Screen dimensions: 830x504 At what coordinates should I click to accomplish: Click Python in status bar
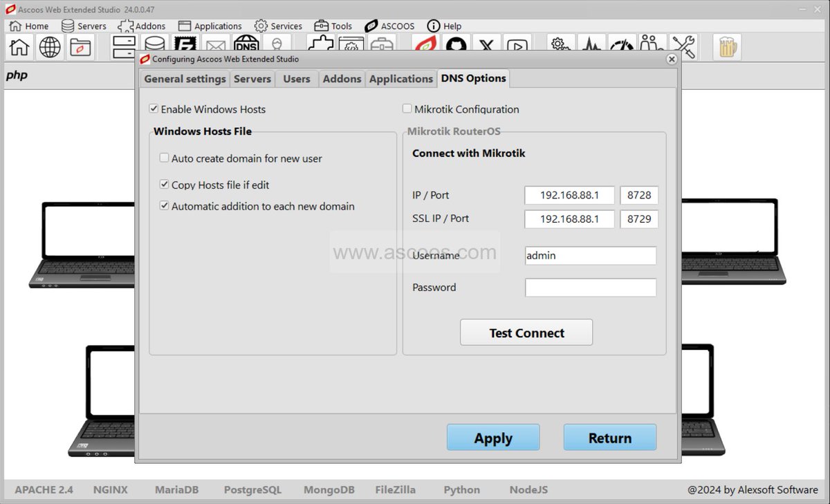tap(462, 489)
